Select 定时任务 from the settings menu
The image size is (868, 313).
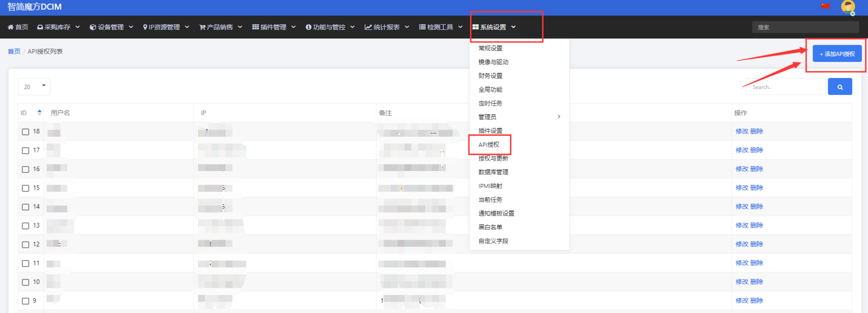(x=490, y=103)
